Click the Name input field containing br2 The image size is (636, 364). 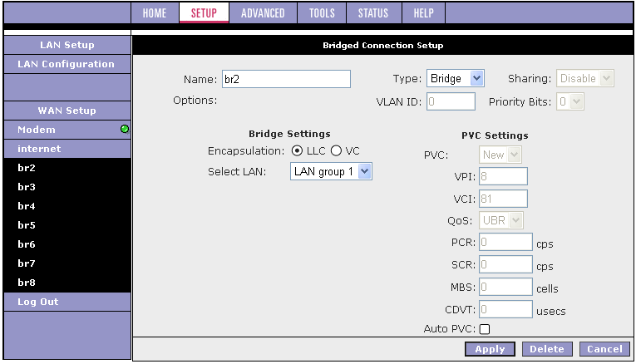286,79
